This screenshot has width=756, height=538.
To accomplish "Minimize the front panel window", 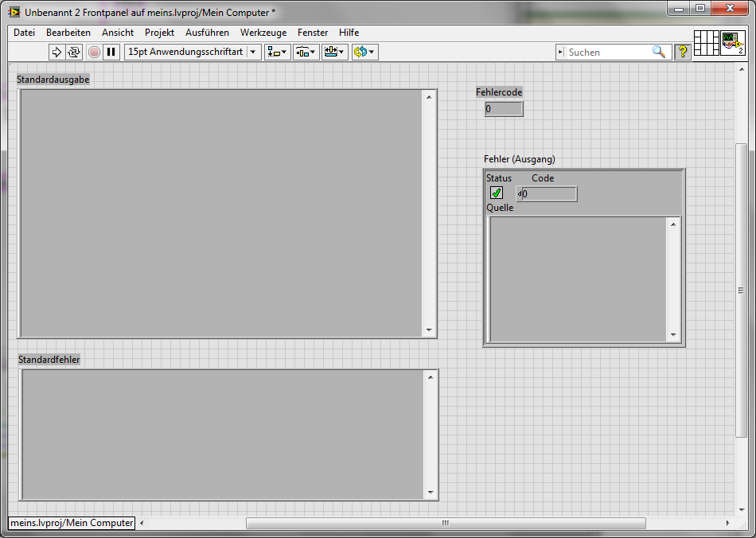I will tap(679, 8).
